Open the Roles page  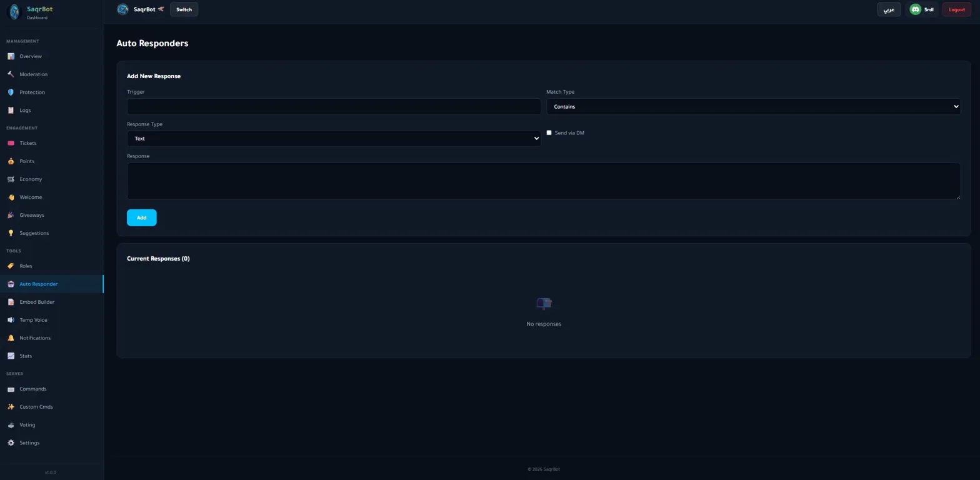(52, 266)
